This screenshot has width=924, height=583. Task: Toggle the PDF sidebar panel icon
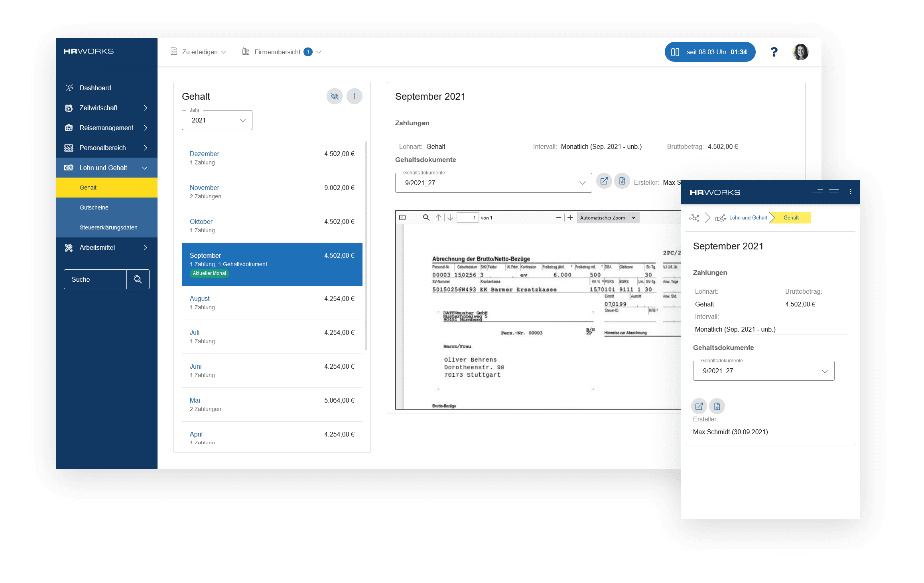402,217
